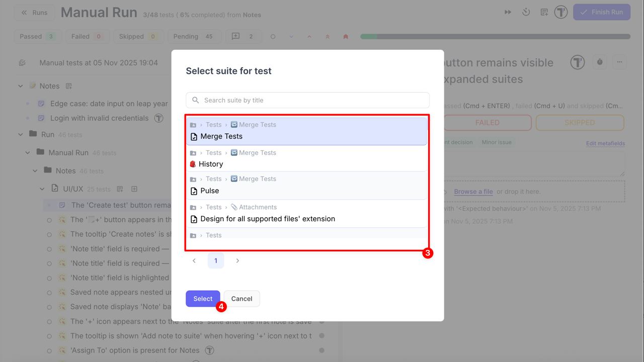Click the fast-forward skip icon in the toolbar
644x362 pixels.
pyautogui.click(x=508, y=12)
